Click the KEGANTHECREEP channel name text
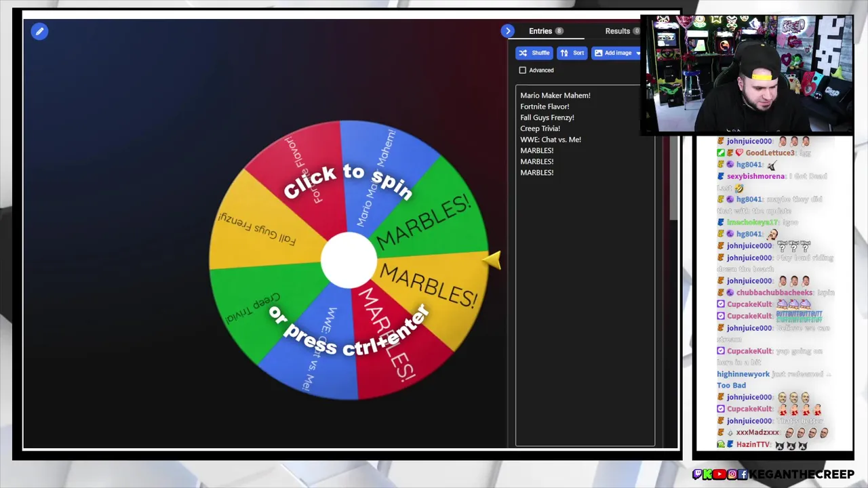Screen dimensions: 868x488 [802, 474]
